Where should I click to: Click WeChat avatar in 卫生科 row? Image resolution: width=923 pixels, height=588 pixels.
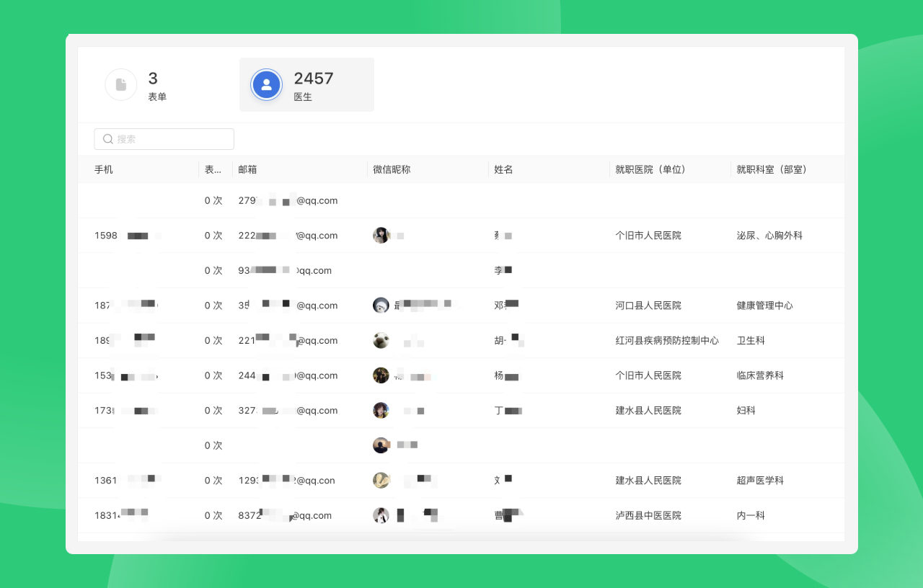tap(381, 340)
